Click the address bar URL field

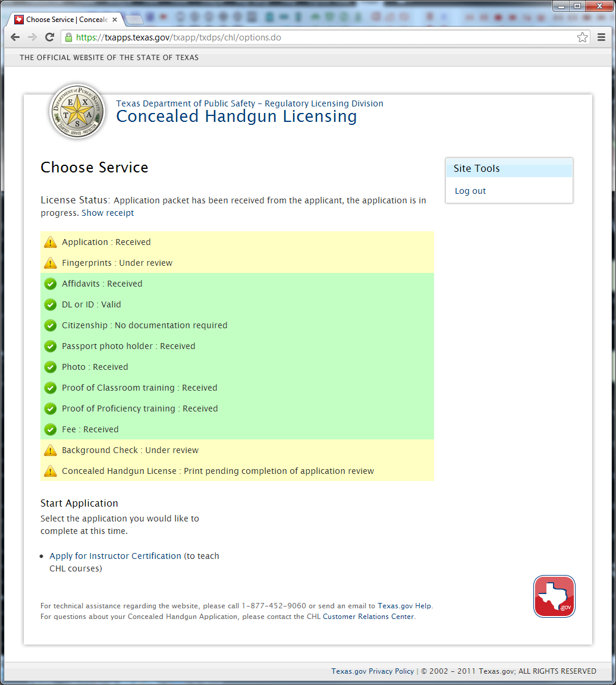(x=321, y=37)
